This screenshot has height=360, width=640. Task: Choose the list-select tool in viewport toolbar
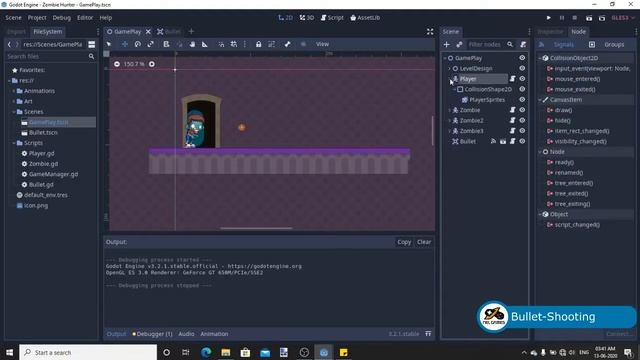tap(166, 44)
